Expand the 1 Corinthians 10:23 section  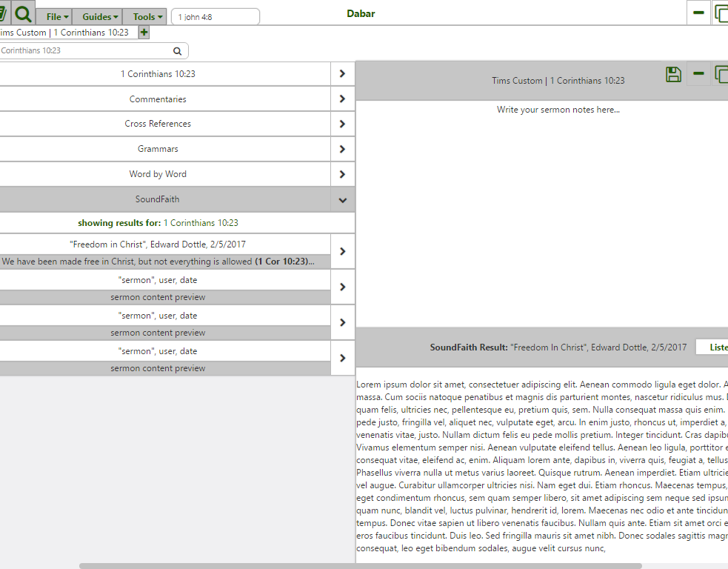[343, 74]
